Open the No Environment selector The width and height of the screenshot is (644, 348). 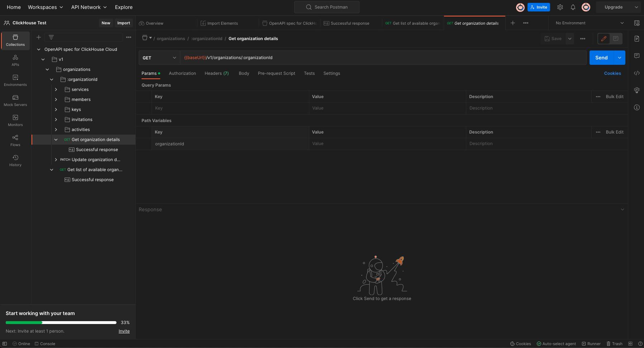(588, 23)
